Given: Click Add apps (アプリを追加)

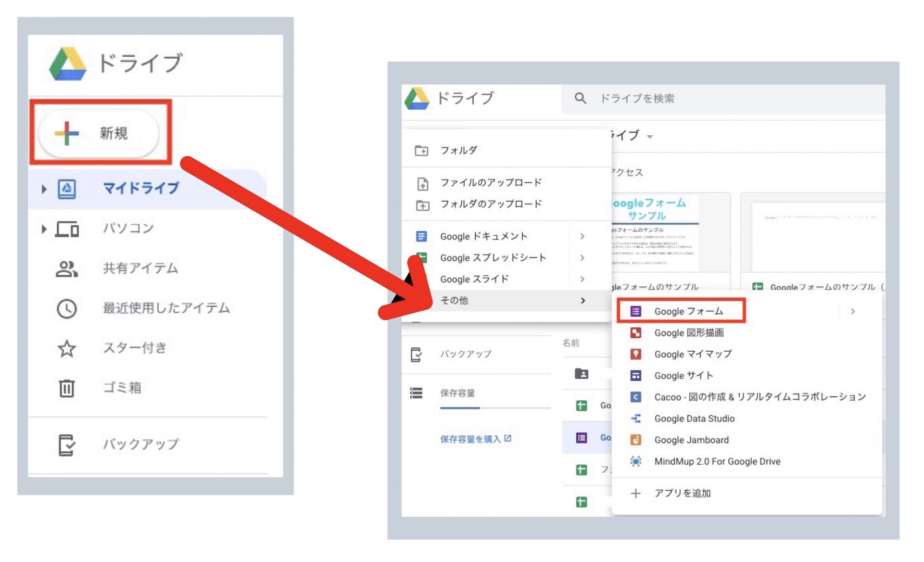Looking at the screenshot, I should tap(682, 493).
